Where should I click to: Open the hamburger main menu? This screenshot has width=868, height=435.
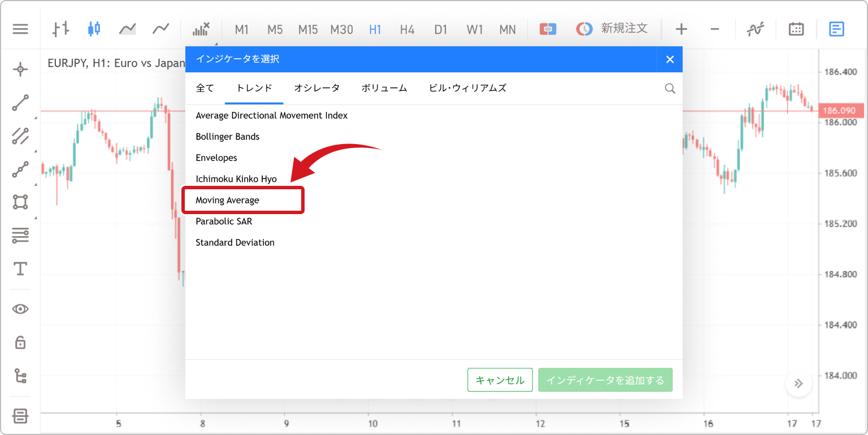pyautogui.click(x=20, y=29)
